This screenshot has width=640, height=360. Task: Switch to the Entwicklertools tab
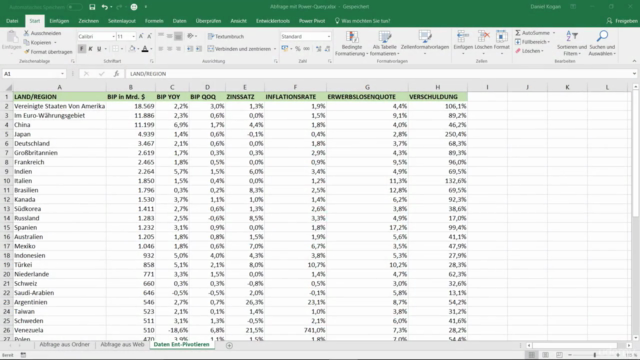pyautogui.click(x=273, y=21)
